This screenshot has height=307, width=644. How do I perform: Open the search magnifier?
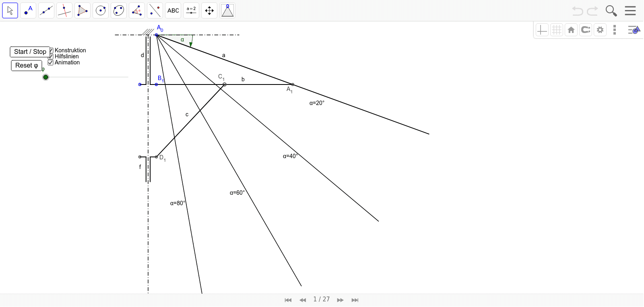pos(611,11)
